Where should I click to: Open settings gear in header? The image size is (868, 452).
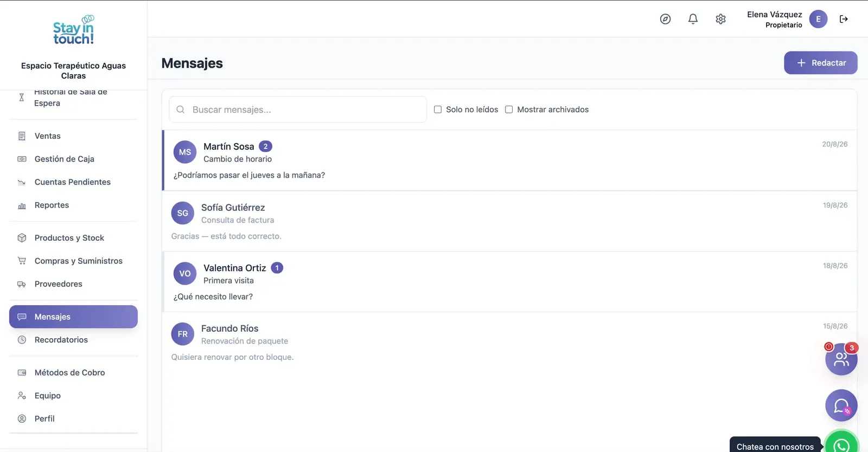pos(720,19)
